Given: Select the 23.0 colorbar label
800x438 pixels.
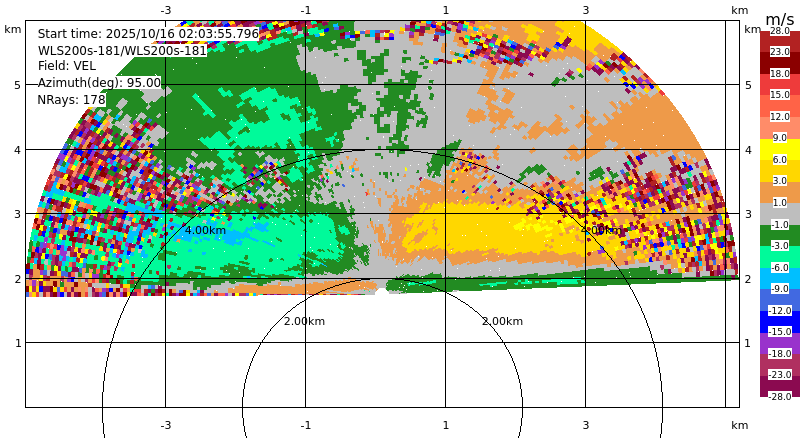Looking at the screenshot, I should [x=780, y=52].
